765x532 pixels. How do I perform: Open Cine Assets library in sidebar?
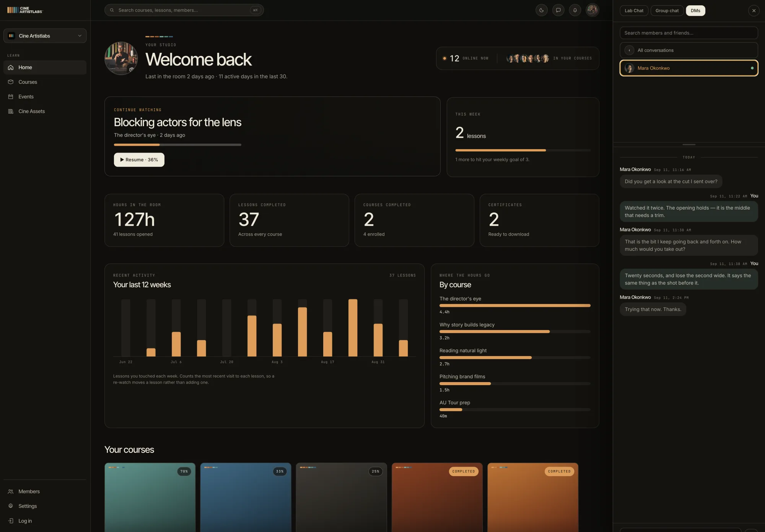tap(45, 111)
